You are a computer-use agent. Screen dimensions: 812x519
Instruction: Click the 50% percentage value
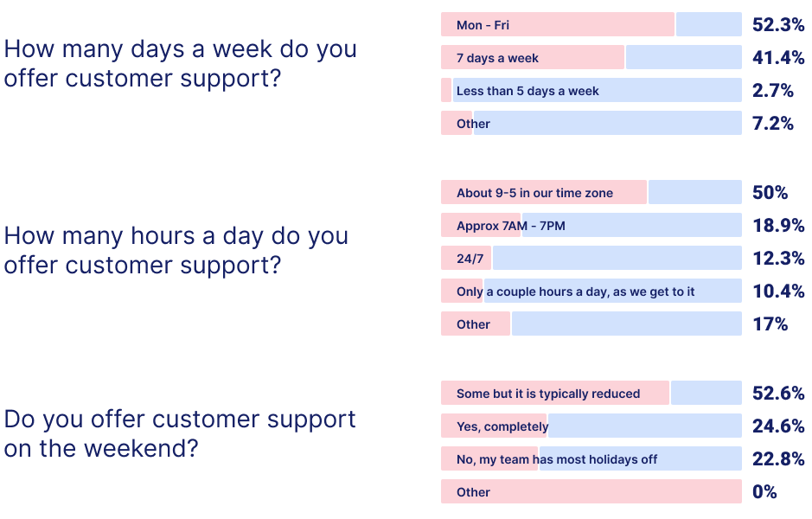coord(770,192)
